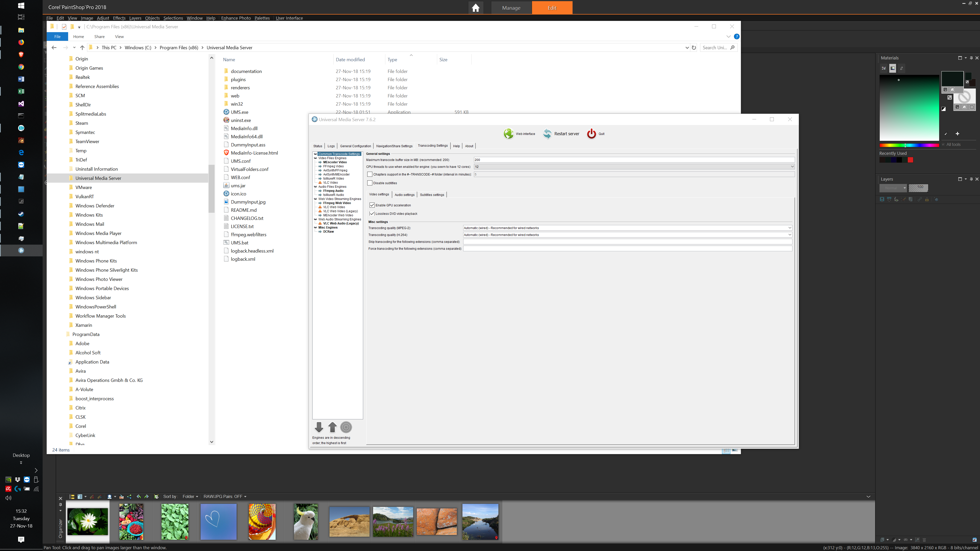
Task: Click Program Files (x86) in the breadcrumb
Action: coord(179,47)
